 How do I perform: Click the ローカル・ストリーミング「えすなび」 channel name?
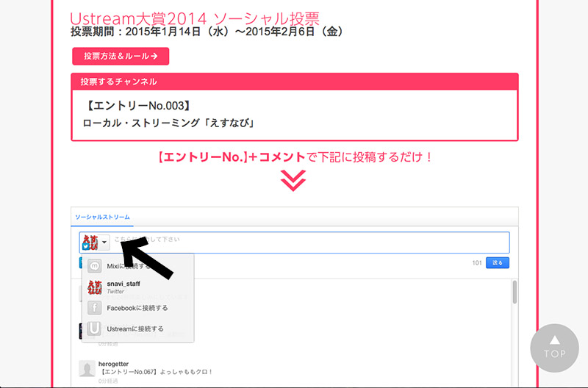coord(169,123)
